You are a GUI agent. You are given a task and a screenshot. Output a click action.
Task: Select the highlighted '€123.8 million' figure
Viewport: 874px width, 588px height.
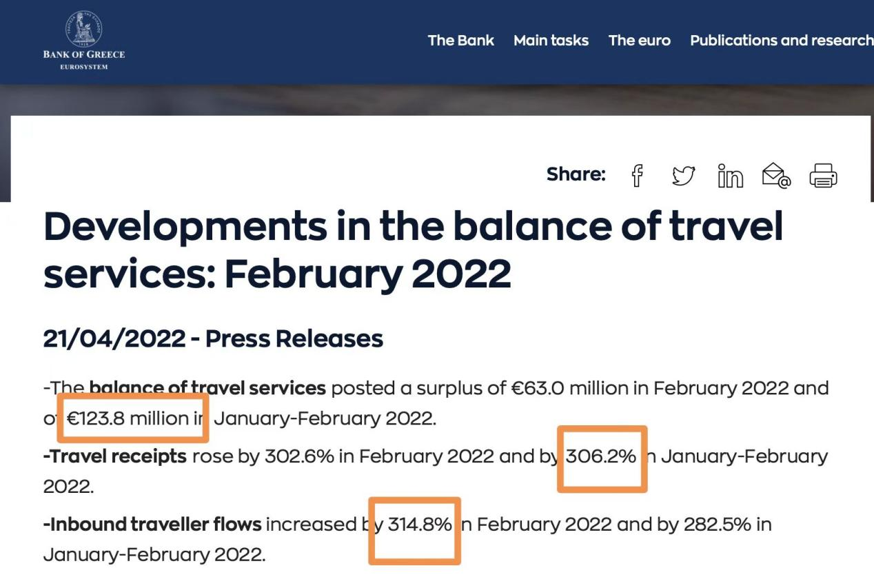(x=133, y=417)
